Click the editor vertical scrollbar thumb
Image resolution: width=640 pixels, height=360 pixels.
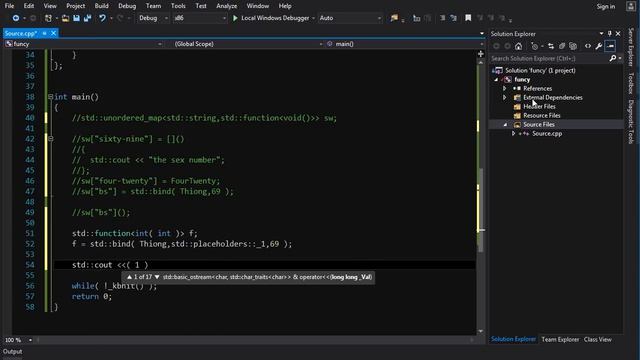pyautogui.click(x=480, y=210)
